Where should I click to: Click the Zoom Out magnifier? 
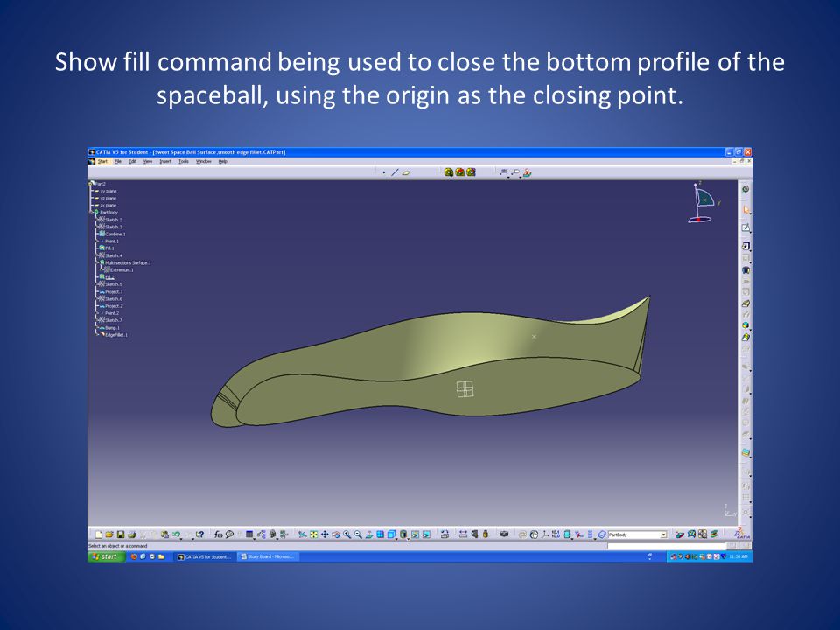[358, 535]
